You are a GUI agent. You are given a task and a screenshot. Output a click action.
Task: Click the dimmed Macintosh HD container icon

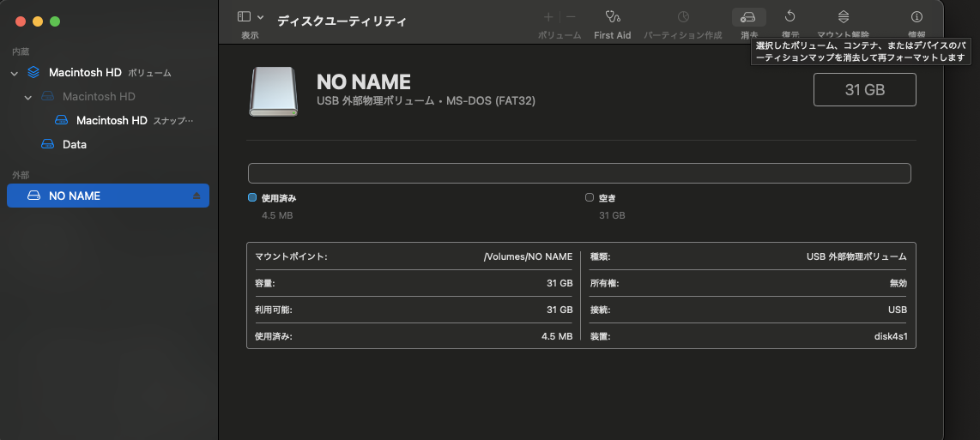(x=47, y=96)
